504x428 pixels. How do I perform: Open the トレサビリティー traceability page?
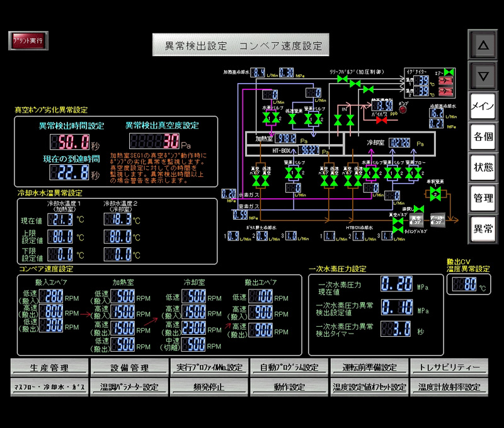point(450,368)
